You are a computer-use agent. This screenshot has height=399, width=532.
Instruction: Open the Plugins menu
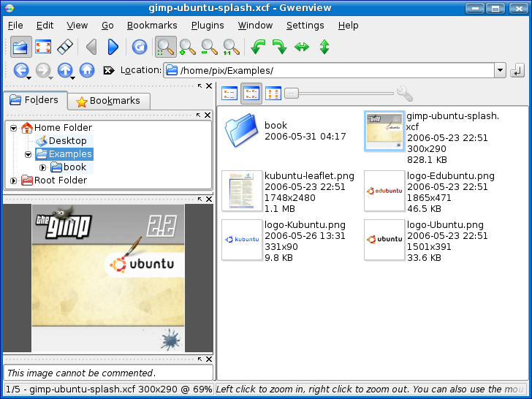[x=208, y=25]
